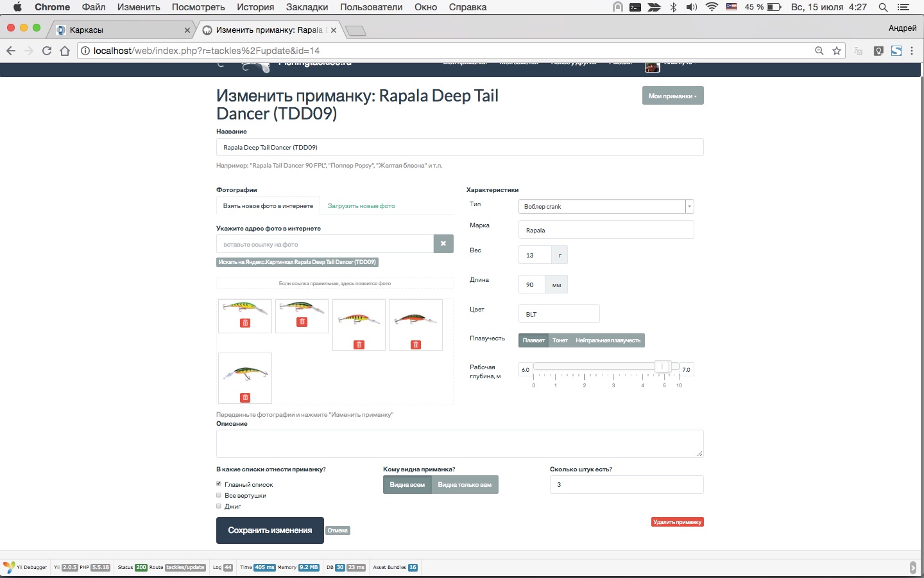The image size is (924, 578).
Task: Open the Изменить menu
Action: 139,7
